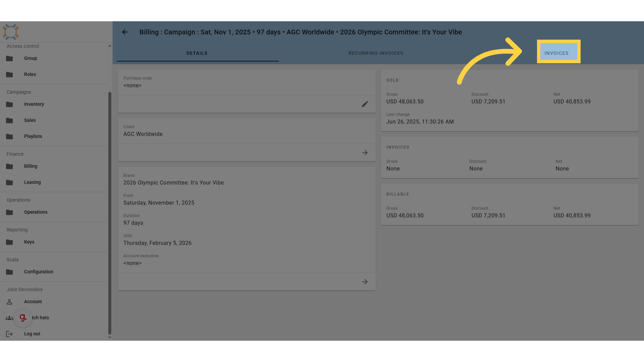Open the Account link
Viewport: 644px width, 362px height.
[x=33, y=302]
